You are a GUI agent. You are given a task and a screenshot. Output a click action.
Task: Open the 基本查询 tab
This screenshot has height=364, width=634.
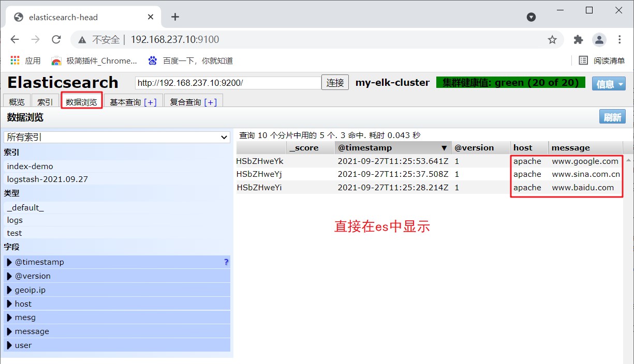coord(125,102)
